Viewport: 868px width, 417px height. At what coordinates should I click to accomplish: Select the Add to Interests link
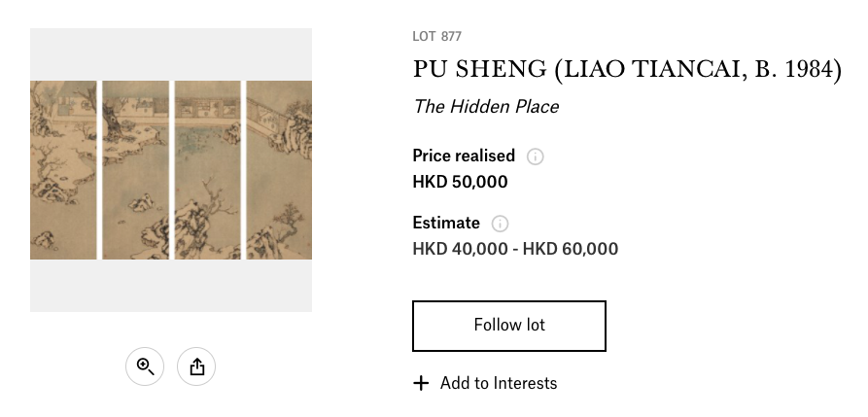(499, 383)
